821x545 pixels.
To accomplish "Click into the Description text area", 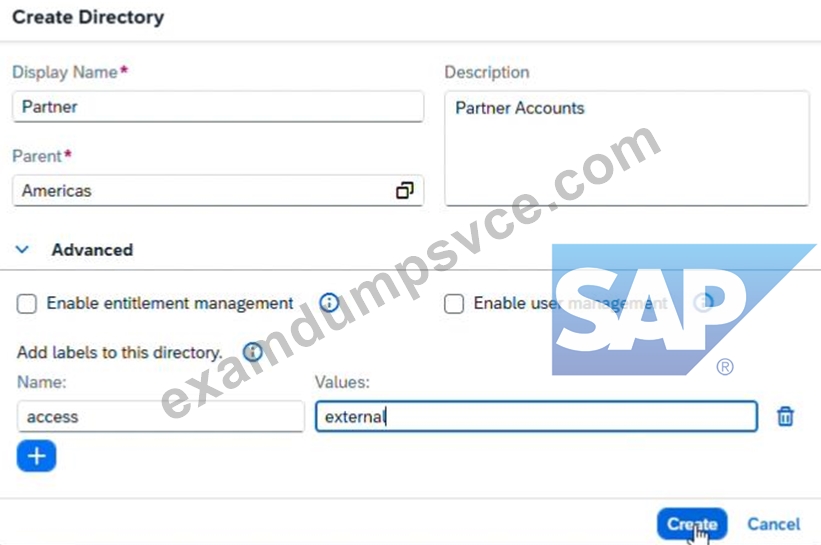I will point(627,149).
